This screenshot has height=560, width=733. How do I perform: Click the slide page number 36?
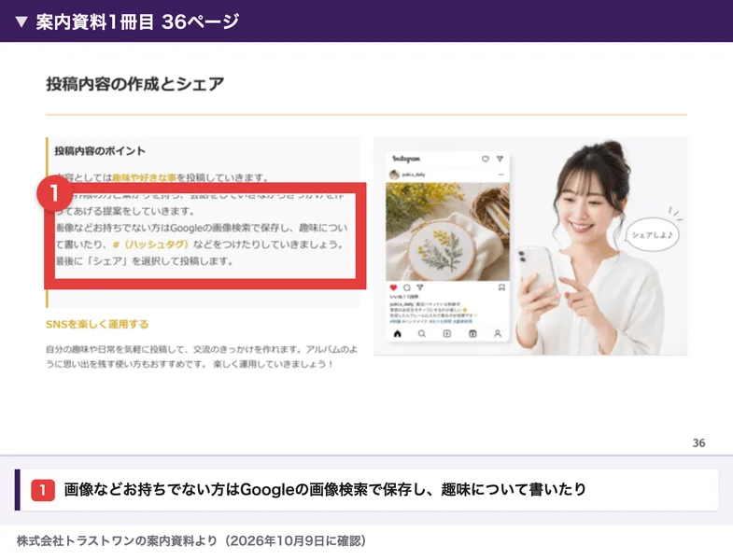pos(698,443)
